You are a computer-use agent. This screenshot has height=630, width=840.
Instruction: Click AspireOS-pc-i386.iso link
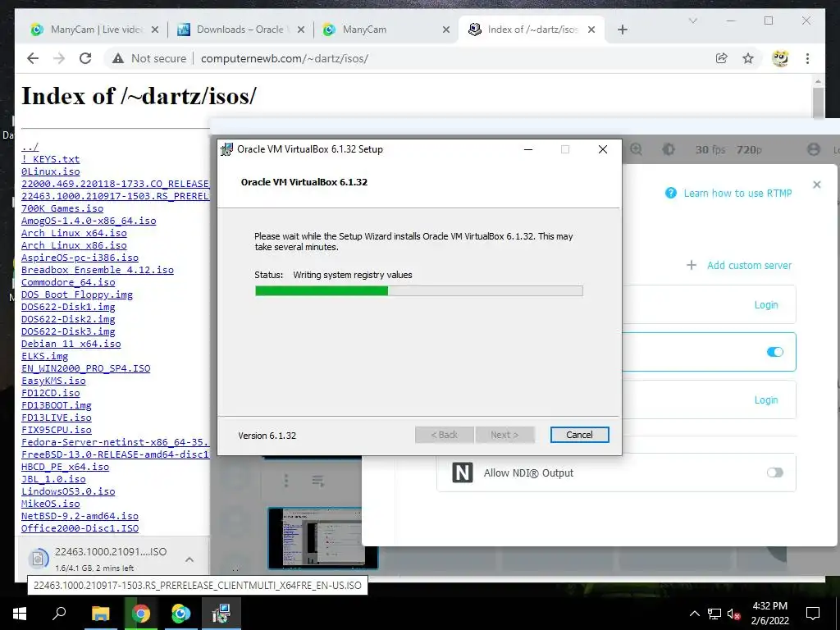point(80,258)
